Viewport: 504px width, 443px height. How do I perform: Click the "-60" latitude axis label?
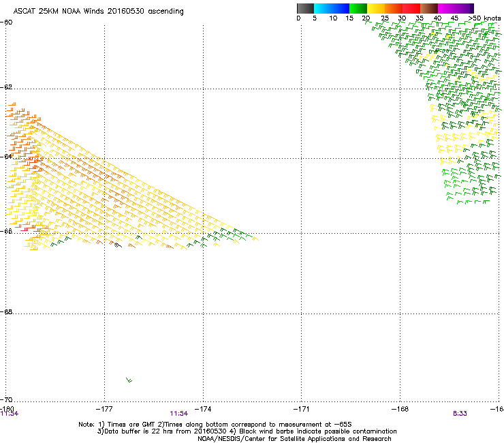(6, 22)
